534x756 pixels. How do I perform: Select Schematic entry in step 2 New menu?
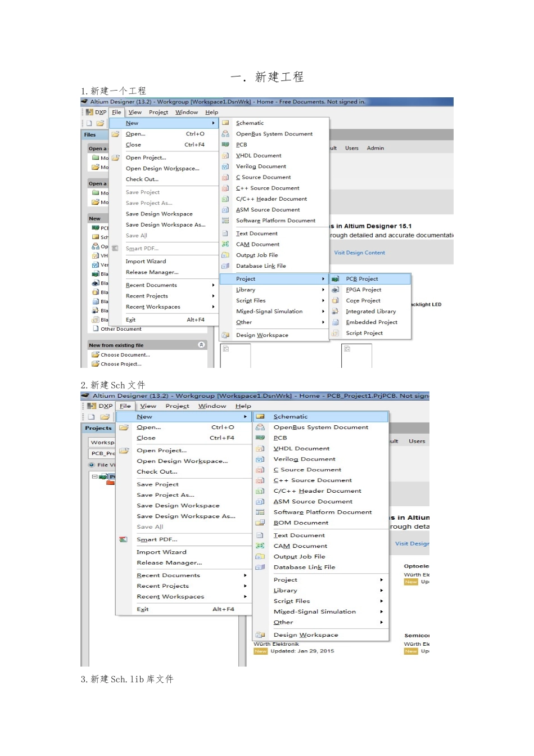click(321, 417)
